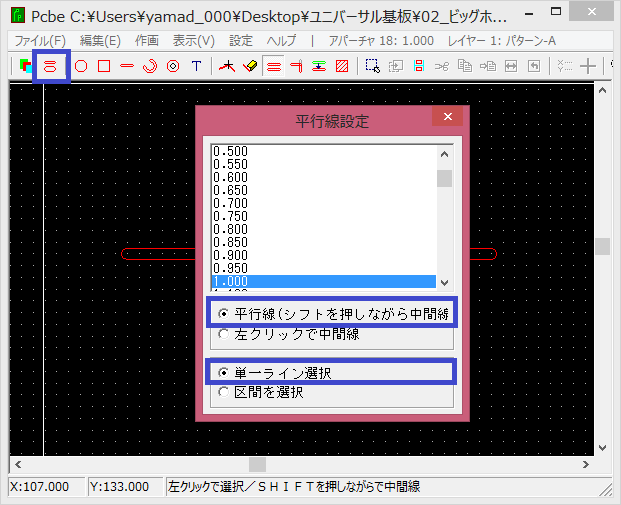Activate the red hatched fill icon

[x=342, y=66]
